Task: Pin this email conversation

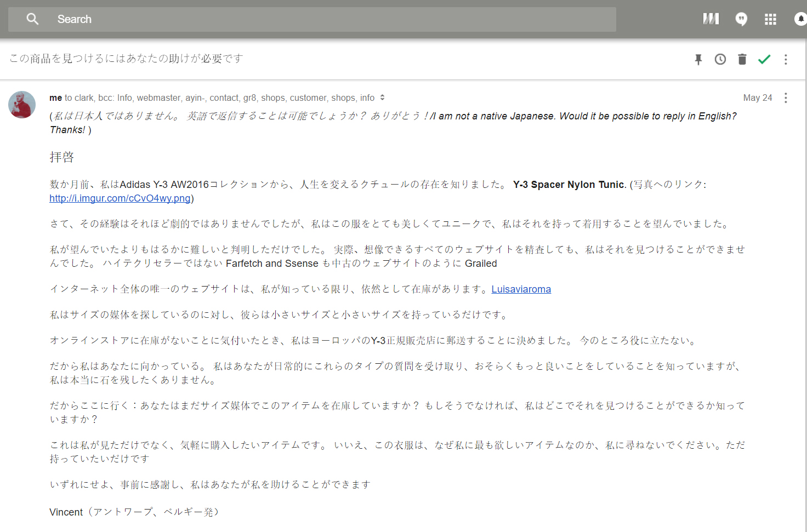Action: point(698,59)
